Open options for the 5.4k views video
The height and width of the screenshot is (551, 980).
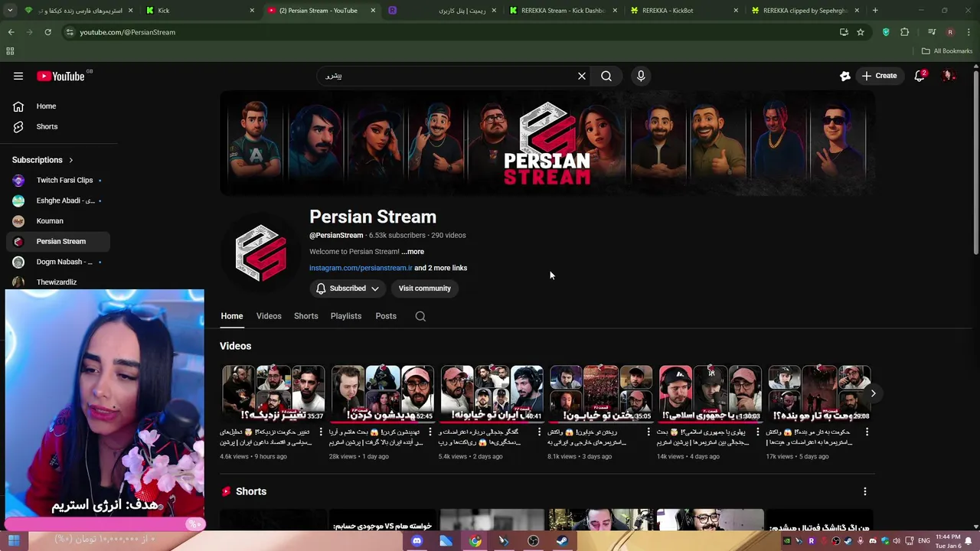539,432
